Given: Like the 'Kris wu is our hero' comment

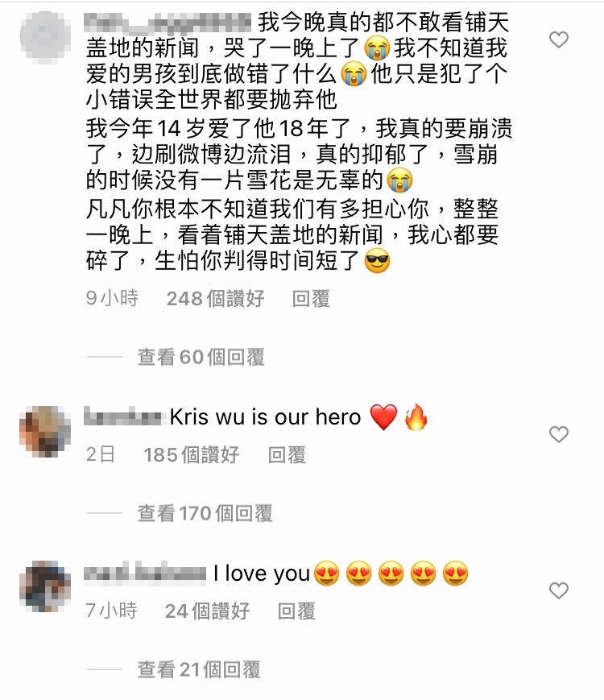Looking at the screenshot, I should (x=558, y=434).
